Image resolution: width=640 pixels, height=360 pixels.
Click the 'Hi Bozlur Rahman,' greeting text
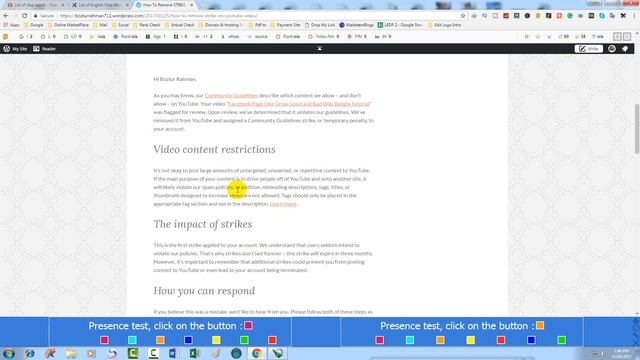[175, 79]
